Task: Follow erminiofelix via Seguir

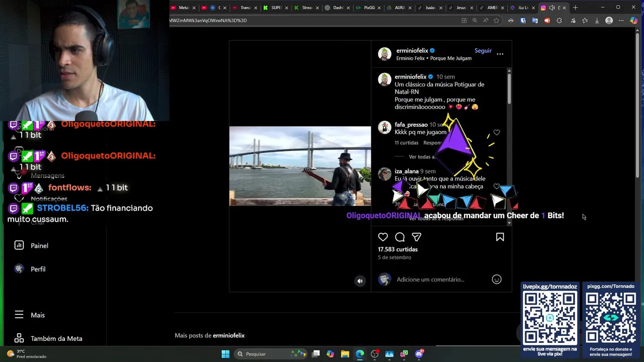Action: pos(483,51)
